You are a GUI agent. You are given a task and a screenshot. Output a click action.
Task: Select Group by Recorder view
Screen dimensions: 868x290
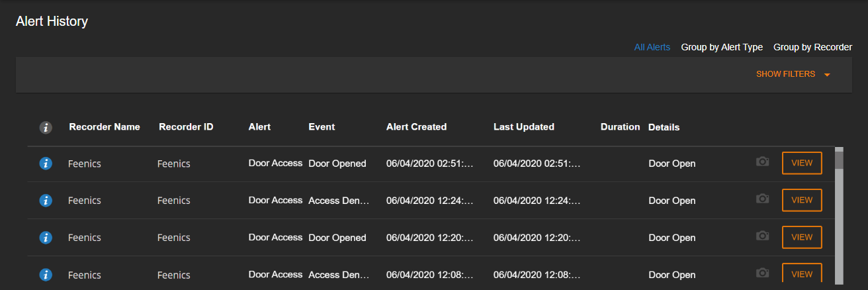812,47
